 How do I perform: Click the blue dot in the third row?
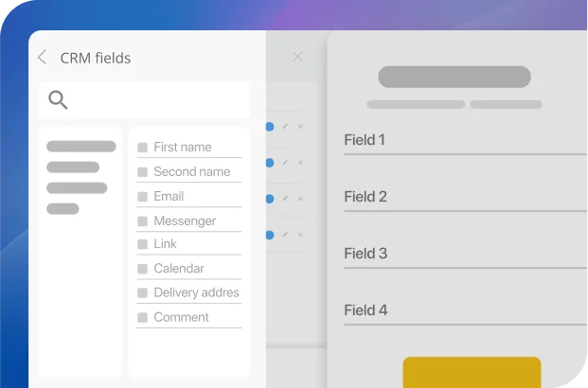[x=270, y=199]
